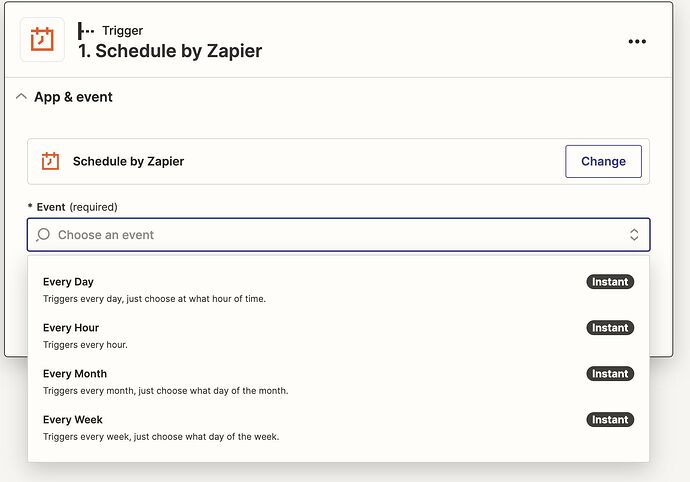Choose the Every Week trigger event
Screen dimensions: 690x482
[x=338, y=428]
